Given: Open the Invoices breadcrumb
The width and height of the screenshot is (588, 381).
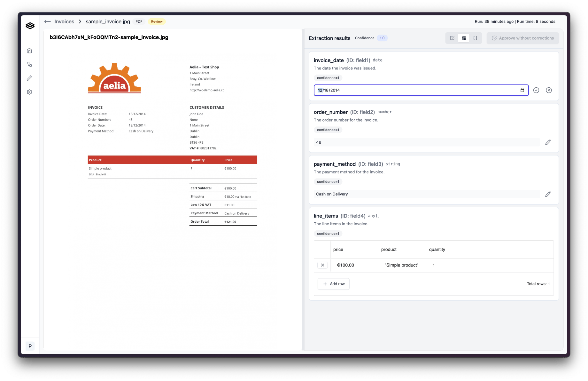Looking at the screenshot, I should 64,21.
